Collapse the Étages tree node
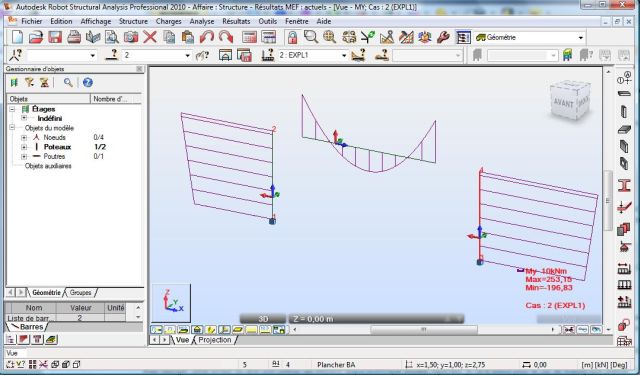 click(x=12, y=109)
